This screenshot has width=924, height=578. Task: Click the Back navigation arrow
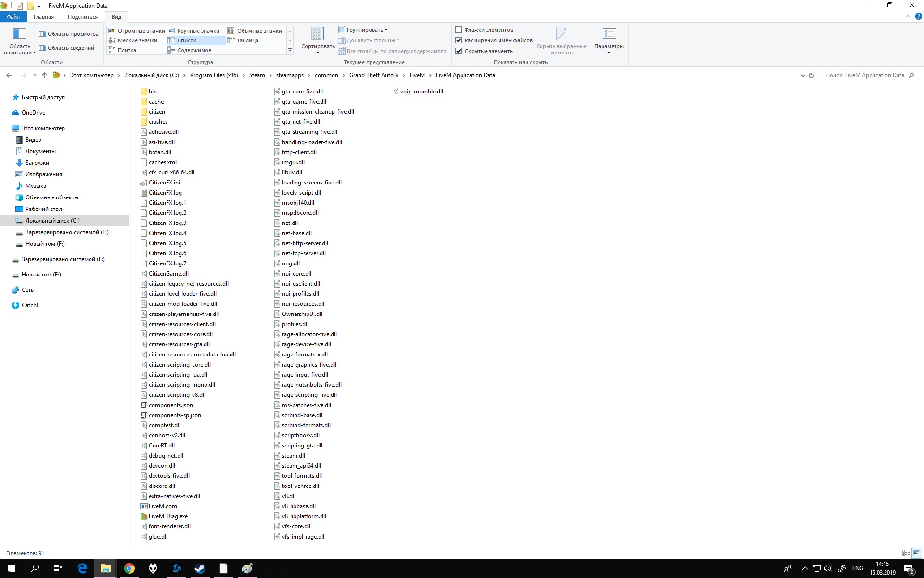(9, 75)
